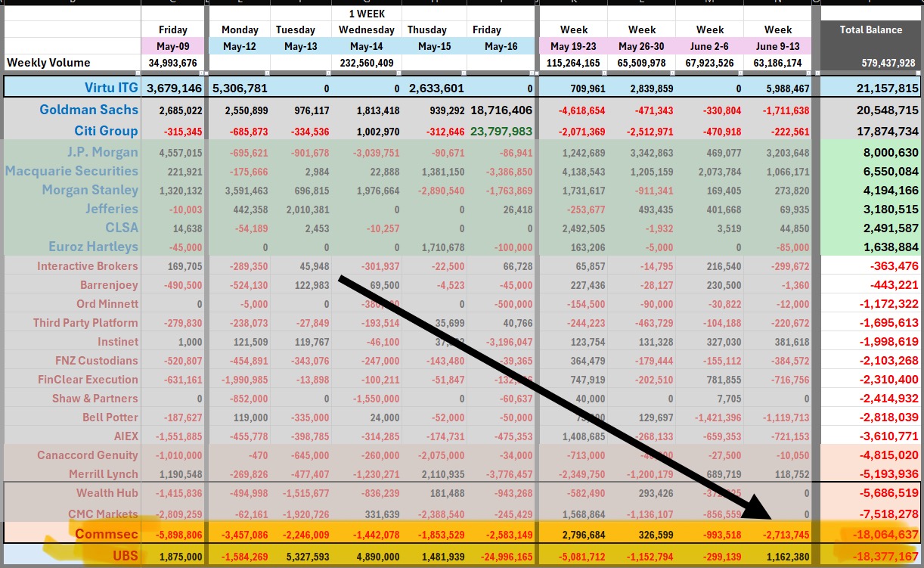The image size is (924, 568).
Task: Click the 115,264,165 weekly volume cell
Action: [573, 63]
